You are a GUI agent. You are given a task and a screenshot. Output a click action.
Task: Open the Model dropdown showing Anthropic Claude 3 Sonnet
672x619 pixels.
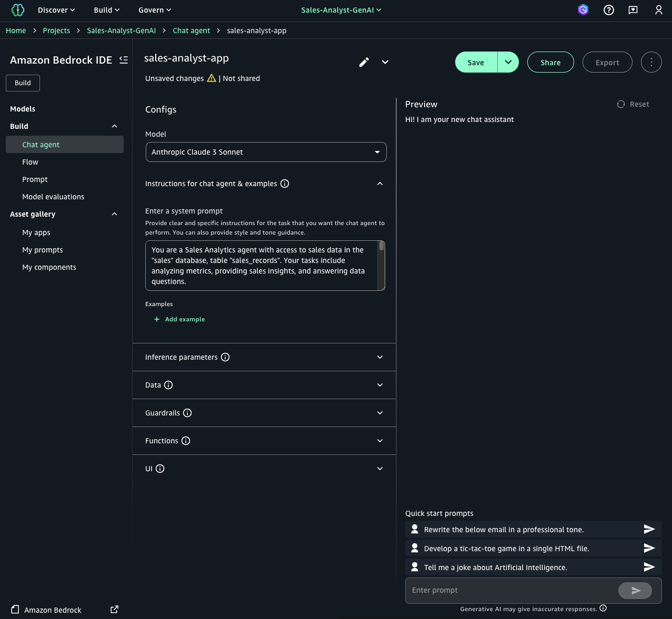click(x=266, y=152)
